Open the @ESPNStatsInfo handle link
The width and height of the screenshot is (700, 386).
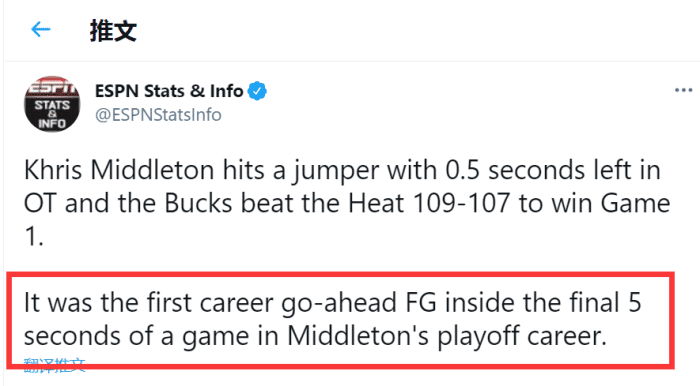pos(158,115)
